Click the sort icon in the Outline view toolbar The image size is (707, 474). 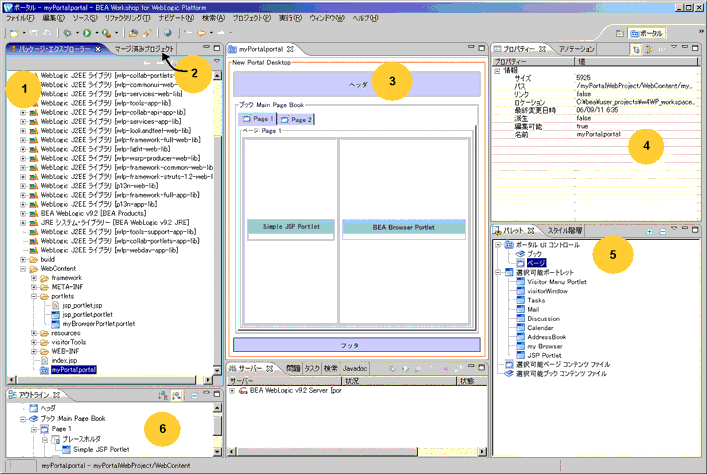tap(163, 396)
